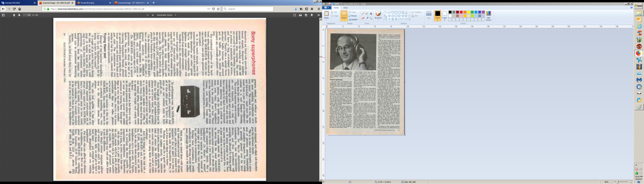This screenshot has height=184, width=644.
Task: Activate Color 1 selector
Action: point(437,15)
